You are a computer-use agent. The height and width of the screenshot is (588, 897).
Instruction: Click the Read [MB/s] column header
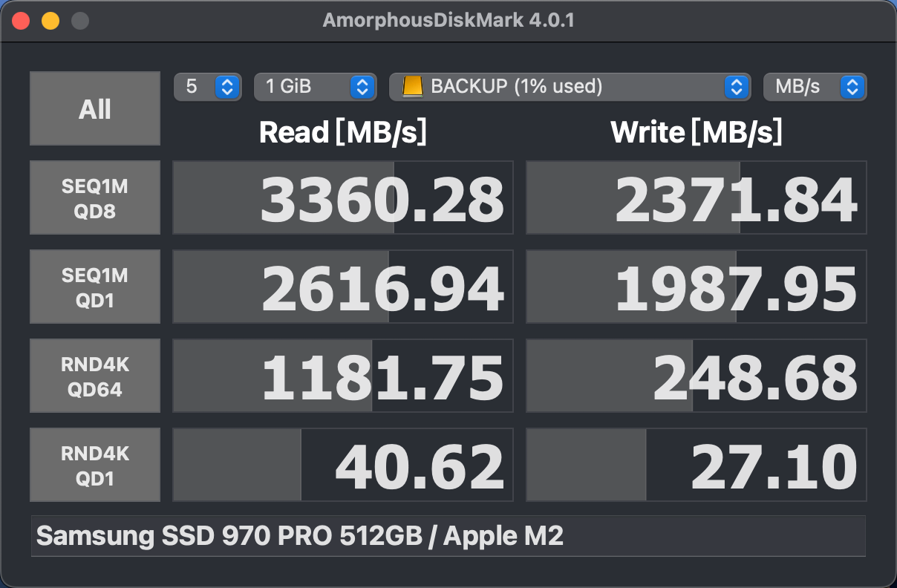click(x=342, y=132)
